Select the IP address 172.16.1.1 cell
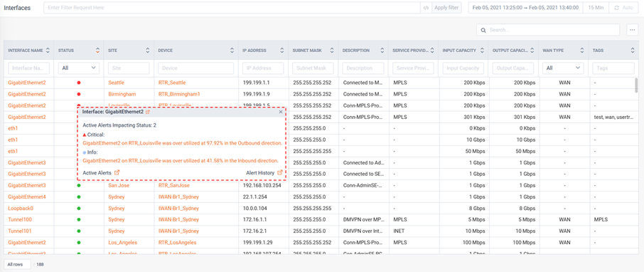644x272 pixels. click(x=263, y=220)
